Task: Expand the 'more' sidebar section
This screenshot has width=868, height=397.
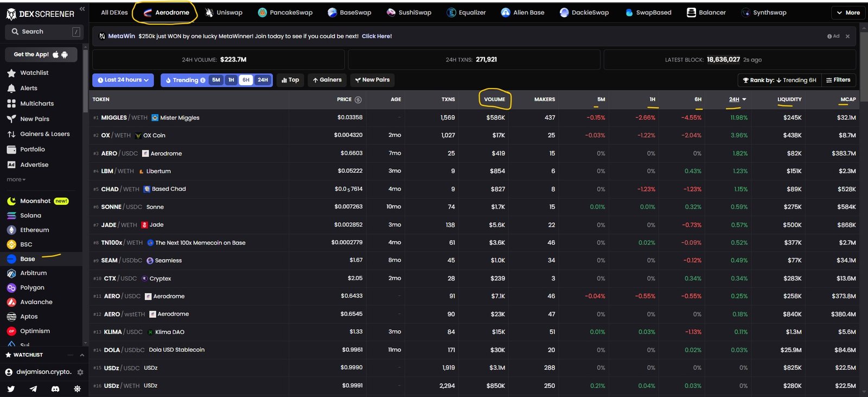Action: click(x=16, y=180)
